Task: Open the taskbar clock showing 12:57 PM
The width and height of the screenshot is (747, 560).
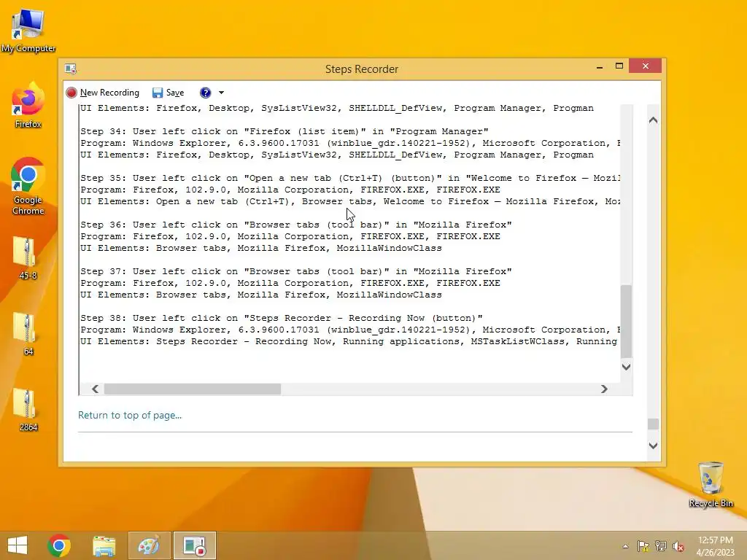Action: click(716, 546)
